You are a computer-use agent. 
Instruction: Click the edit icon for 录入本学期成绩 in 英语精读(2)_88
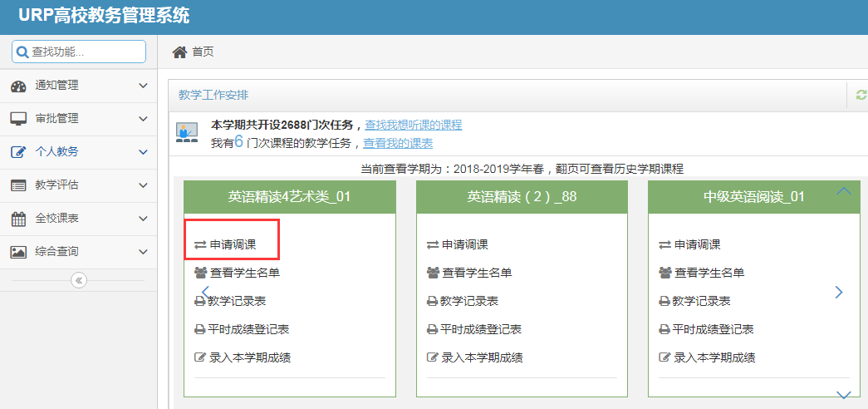(433, 357)
